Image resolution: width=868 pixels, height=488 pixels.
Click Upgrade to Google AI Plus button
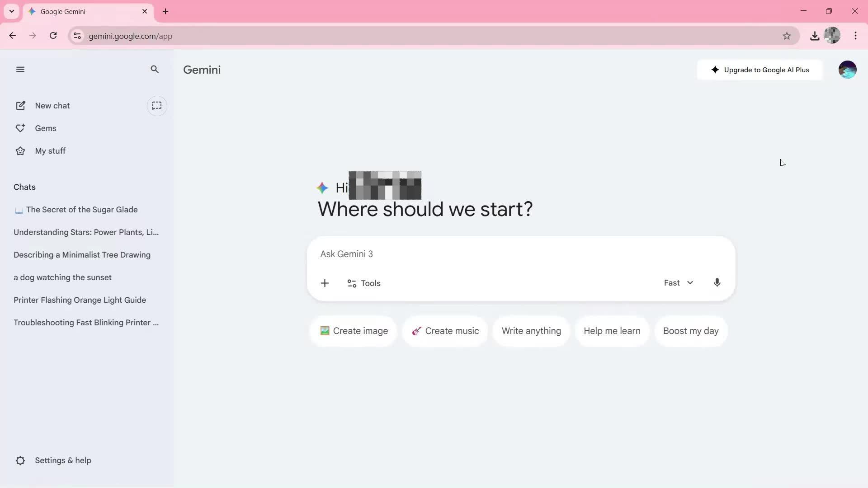coord(759,70)
